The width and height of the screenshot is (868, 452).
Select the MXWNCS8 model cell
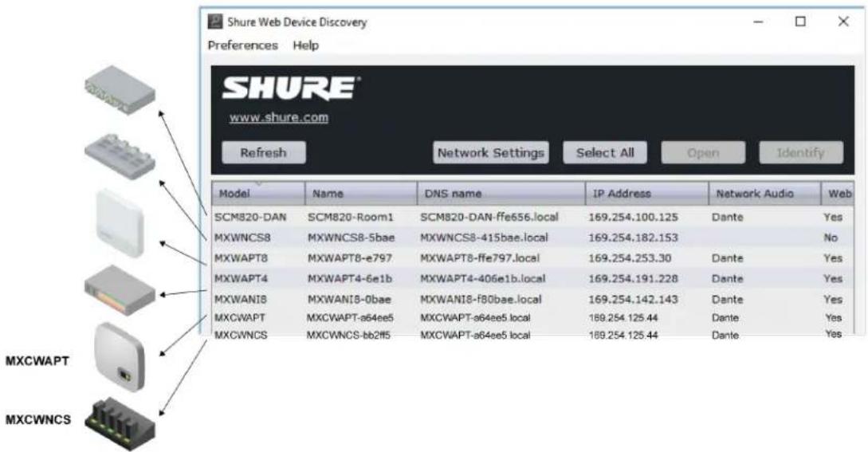coord(242,238)
